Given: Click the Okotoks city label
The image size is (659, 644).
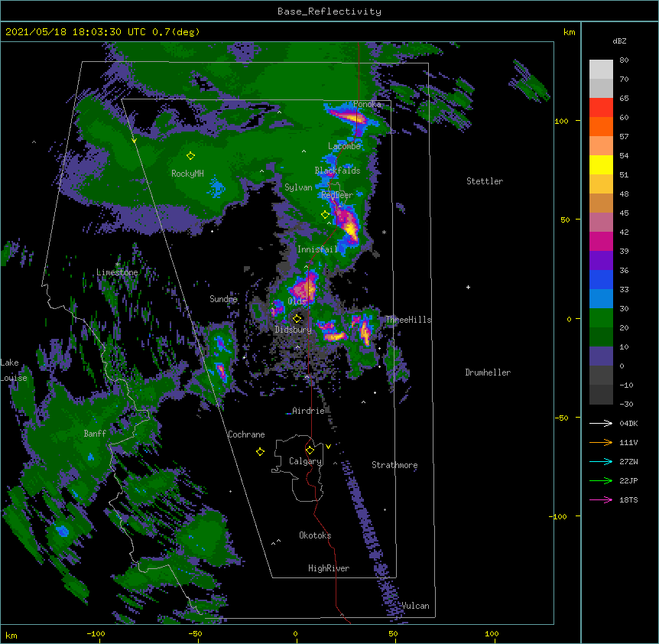Looking at the screenshot, I should [315, 535].
